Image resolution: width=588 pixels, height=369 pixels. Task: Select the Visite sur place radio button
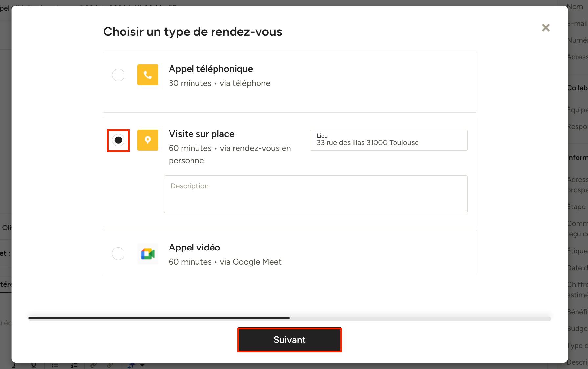tap(118, 140)
